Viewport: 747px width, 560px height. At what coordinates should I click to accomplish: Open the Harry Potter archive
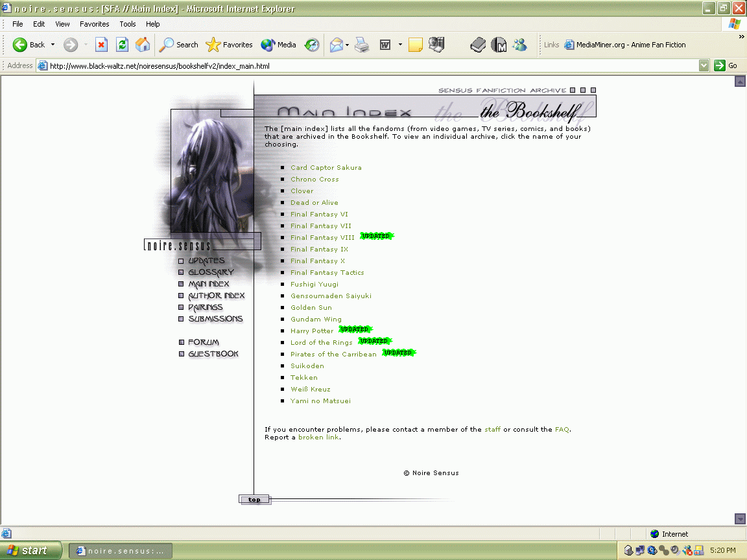tap(311, 331)
